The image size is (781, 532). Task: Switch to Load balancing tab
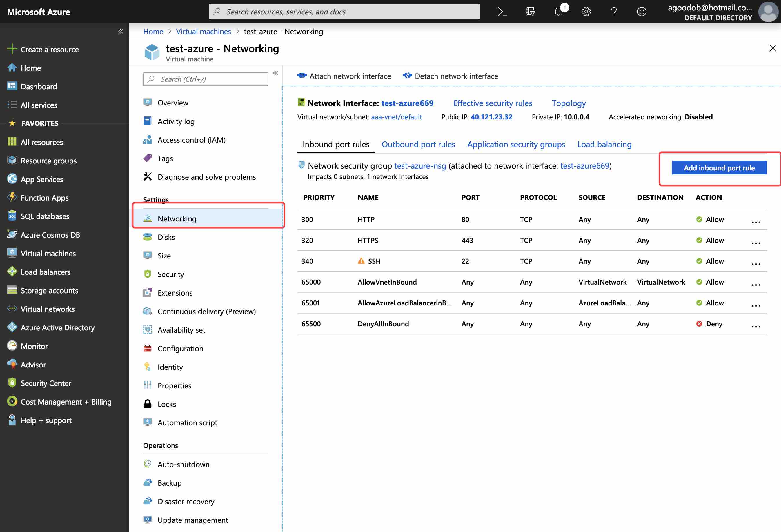coord(604,144)
